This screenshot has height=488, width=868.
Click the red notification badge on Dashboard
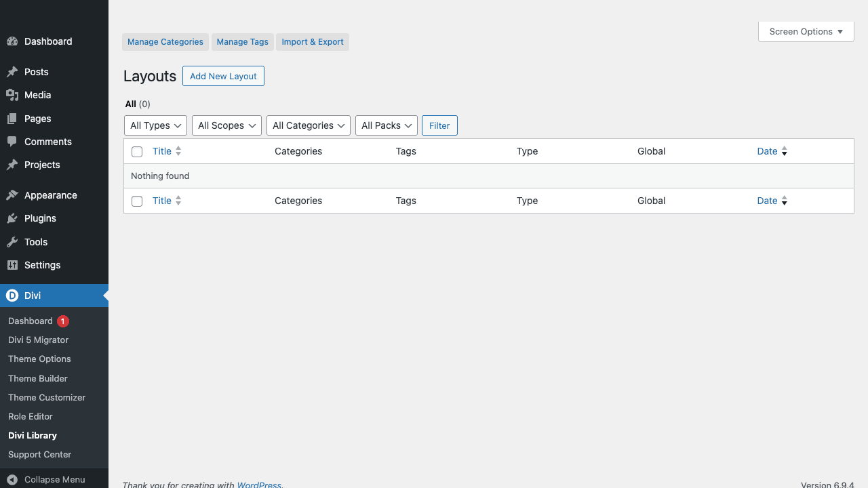click(63, 321)
